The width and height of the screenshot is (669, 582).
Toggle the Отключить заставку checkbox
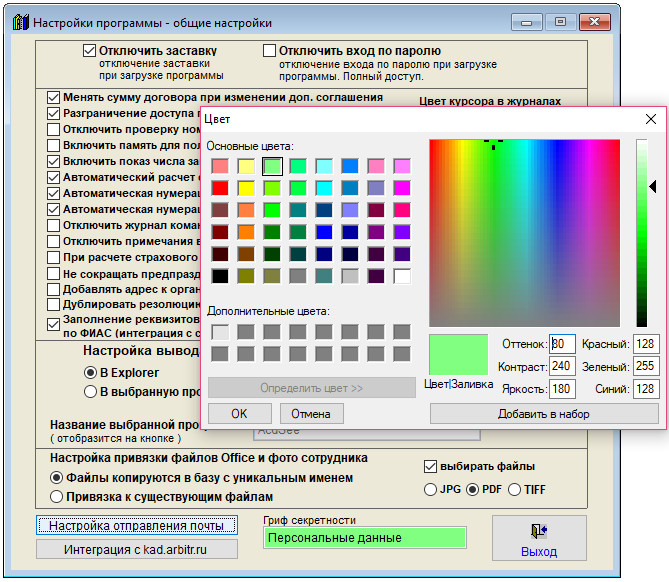pyautogui.click(x=89, y=50)
